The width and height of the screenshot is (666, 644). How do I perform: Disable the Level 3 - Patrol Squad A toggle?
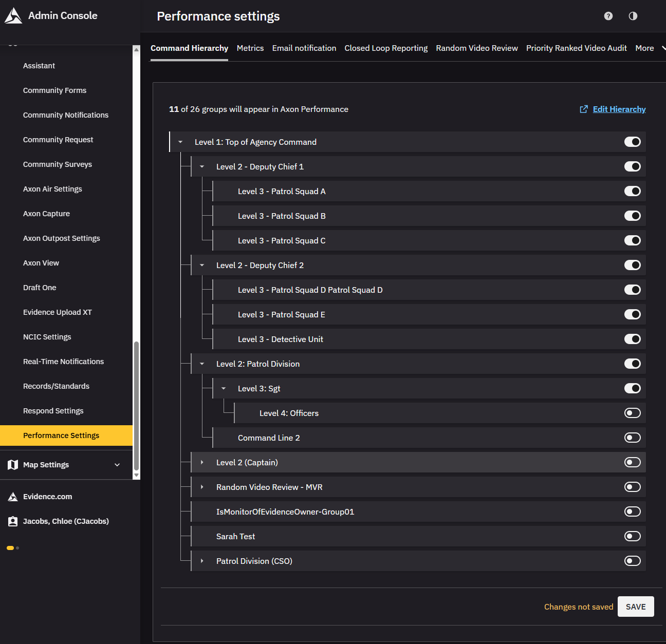click(632, 191)
